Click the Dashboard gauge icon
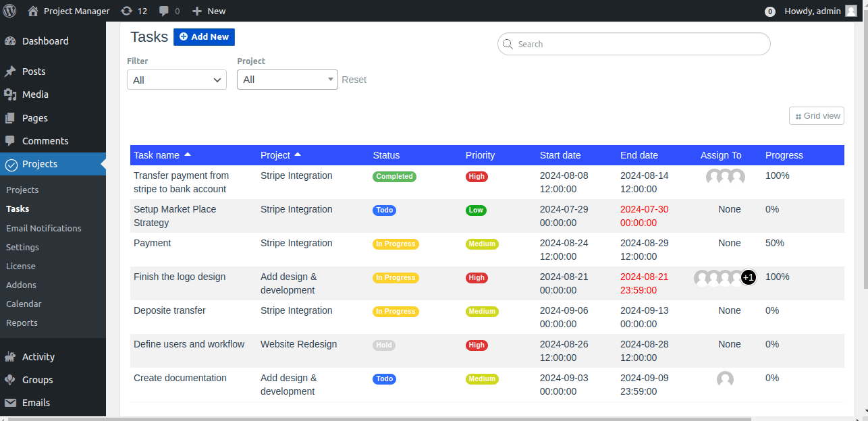 click(10, 41)
